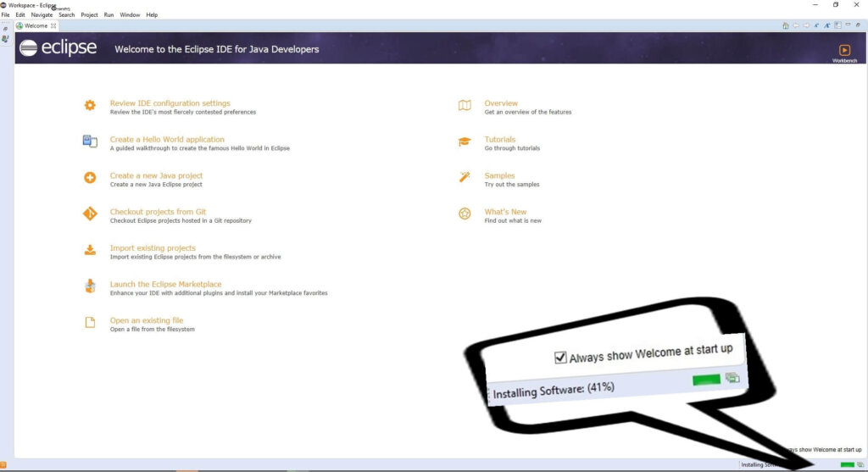The height and width of the screenshot is (472, 868).
Task: Select the Welcome tab
Action: point(36,26)
